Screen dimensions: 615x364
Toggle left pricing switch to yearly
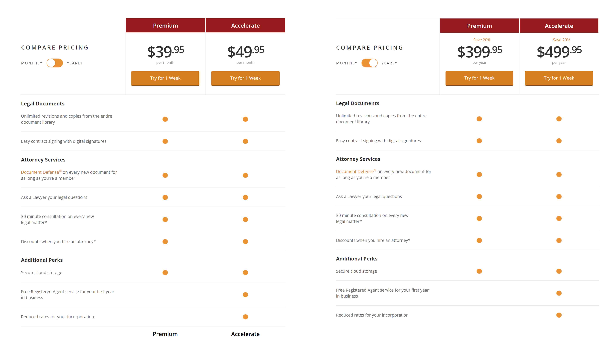(x=55, y=63)
